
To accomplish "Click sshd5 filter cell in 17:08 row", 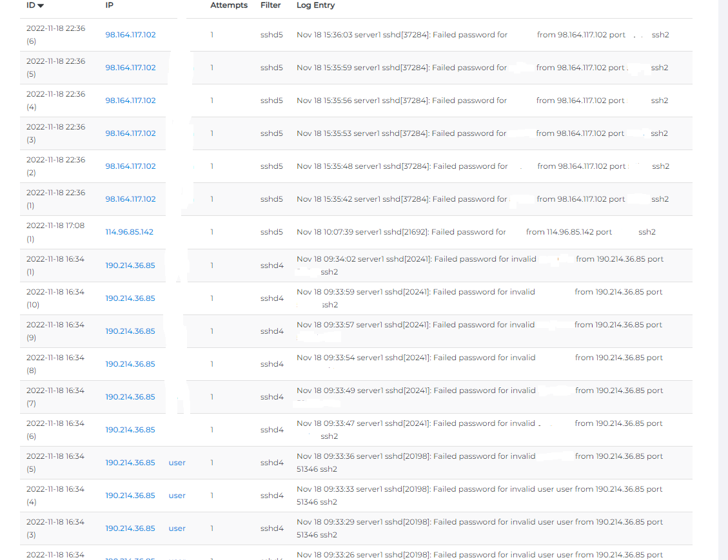I will click(x=271, y=232).
